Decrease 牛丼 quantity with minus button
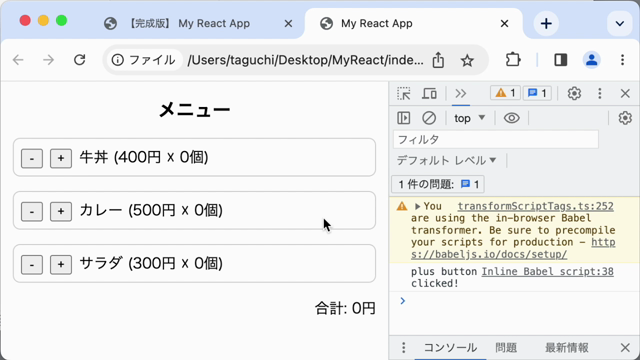Image resolution: width=640 pixels, height=360 pixels. [x=32, y=158]
